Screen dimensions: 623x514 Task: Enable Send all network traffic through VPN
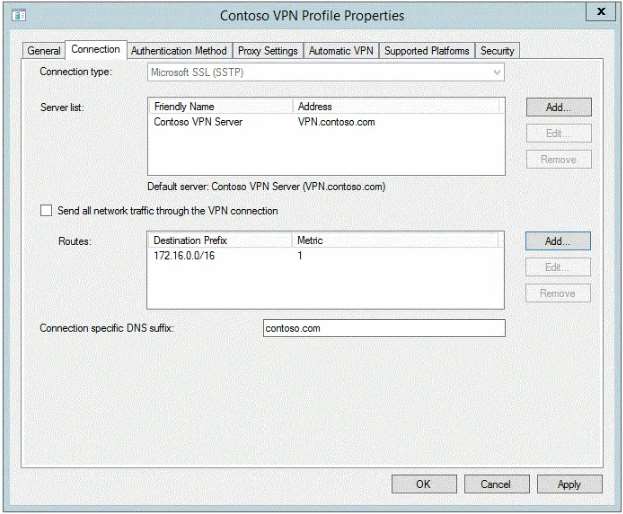[46, 210]
